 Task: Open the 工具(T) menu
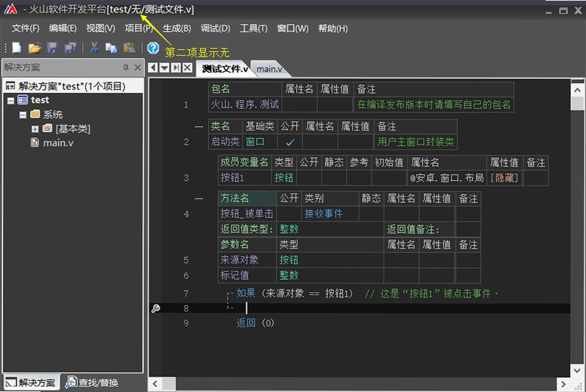pos(253,29)
